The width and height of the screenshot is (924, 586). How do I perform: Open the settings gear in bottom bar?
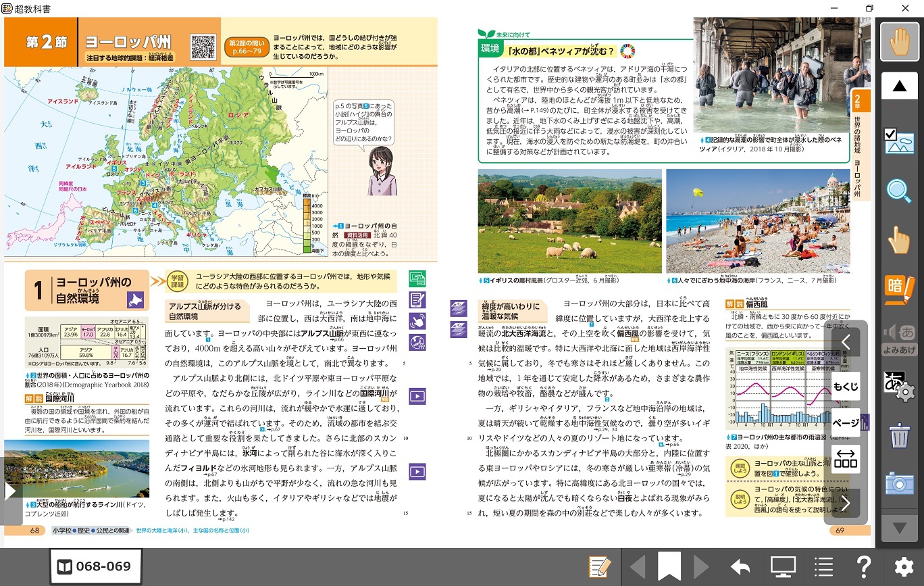pos(904,566)
